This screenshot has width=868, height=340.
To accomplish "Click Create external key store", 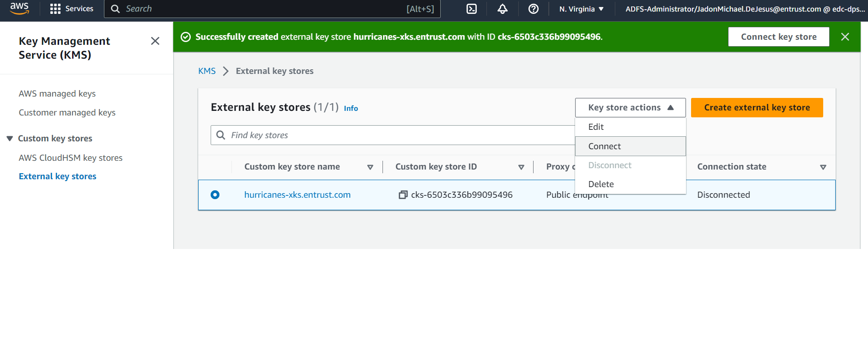I will tap(757, 108).
